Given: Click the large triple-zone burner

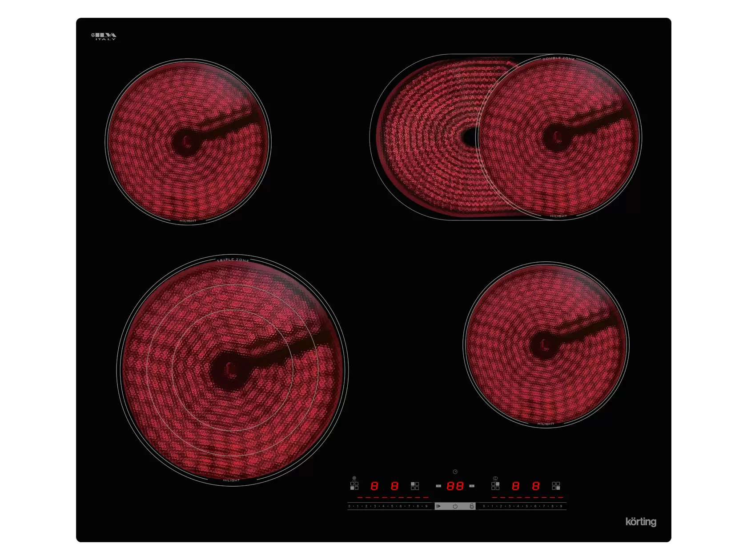Looking at the screenshot, I should coord(232,370).
